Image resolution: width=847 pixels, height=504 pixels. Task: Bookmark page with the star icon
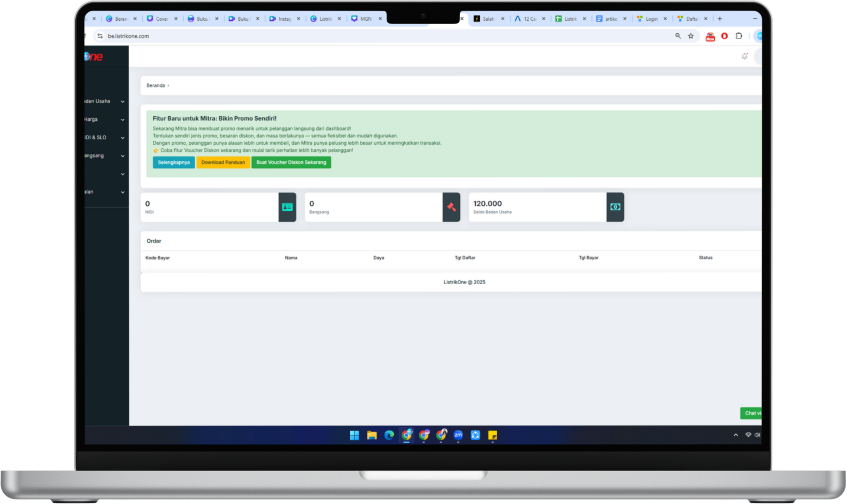point(691,36)
